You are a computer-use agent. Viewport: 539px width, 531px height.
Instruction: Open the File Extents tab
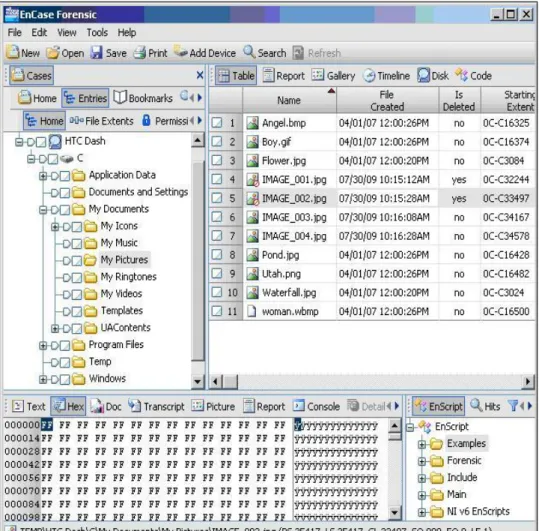click(x=101, y=121)
